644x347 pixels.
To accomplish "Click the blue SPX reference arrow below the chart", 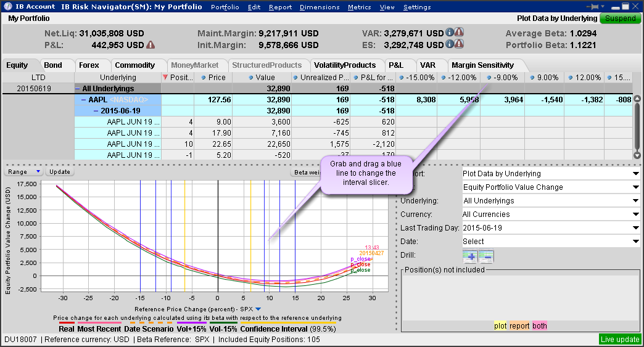I will (258, 309).
